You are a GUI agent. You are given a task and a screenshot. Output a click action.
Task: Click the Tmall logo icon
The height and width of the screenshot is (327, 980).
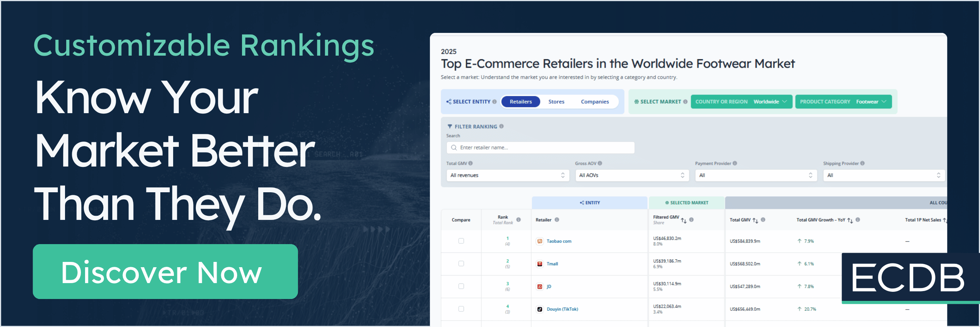tap(540, 264)
